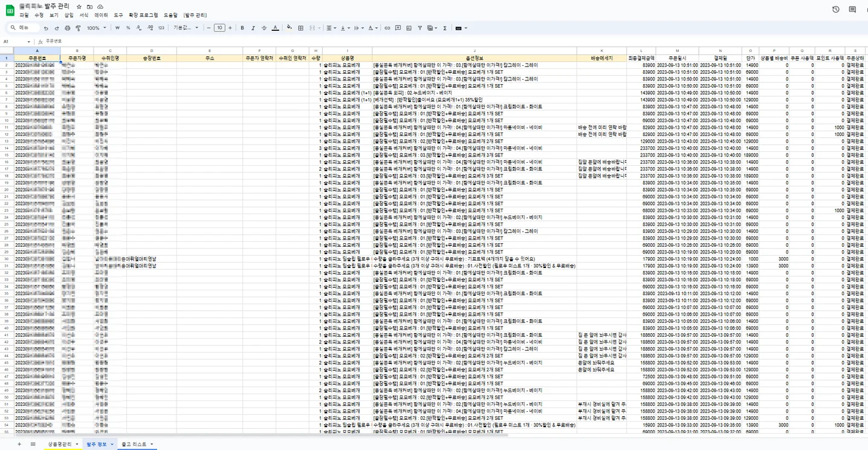Activate the paint format tool
The image size is (868, 450).
pyautogui.click(x=78, y=28)
